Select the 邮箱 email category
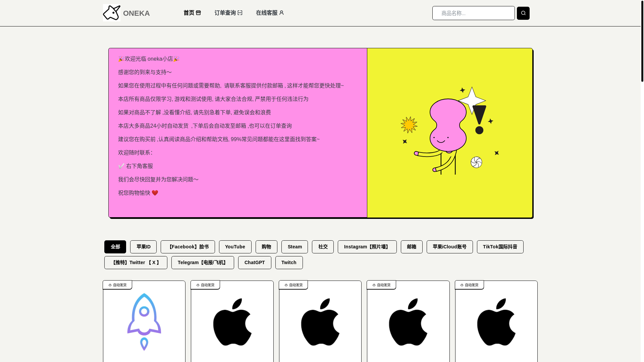This screenshot has height=362, width=644. (x=412, y=247)
